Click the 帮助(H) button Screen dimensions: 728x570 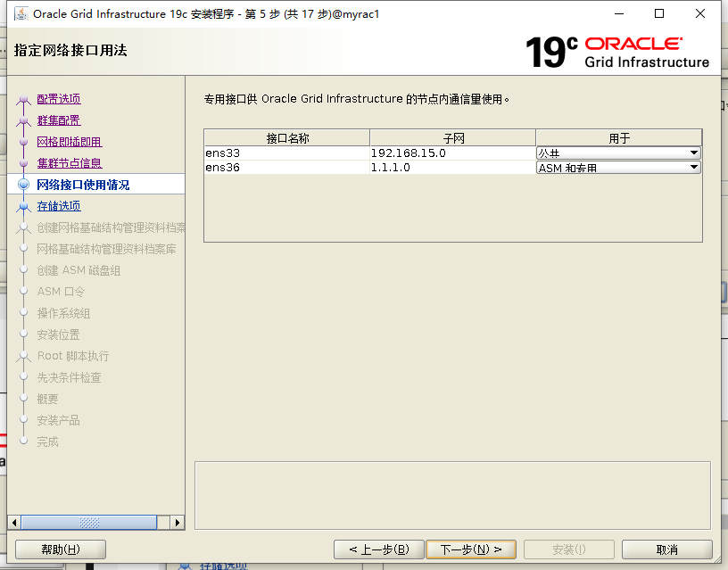pos(61,549)
